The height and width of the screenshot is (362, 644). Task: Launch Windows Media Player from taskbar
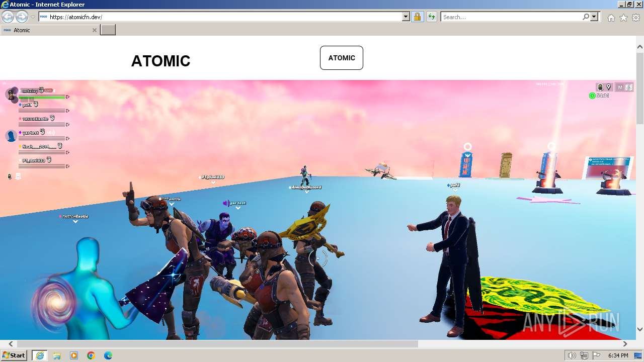[73, 355]
